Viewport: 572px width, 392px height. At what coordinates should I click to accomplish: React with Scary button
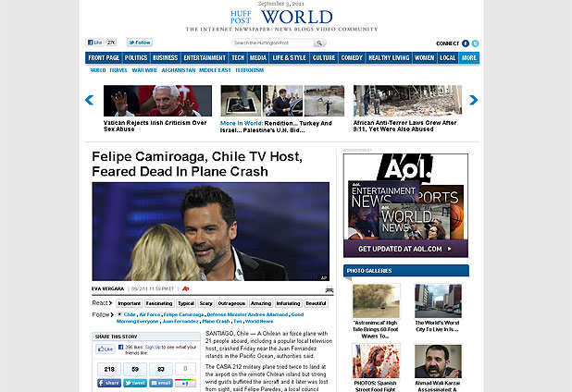click(205, 303)
